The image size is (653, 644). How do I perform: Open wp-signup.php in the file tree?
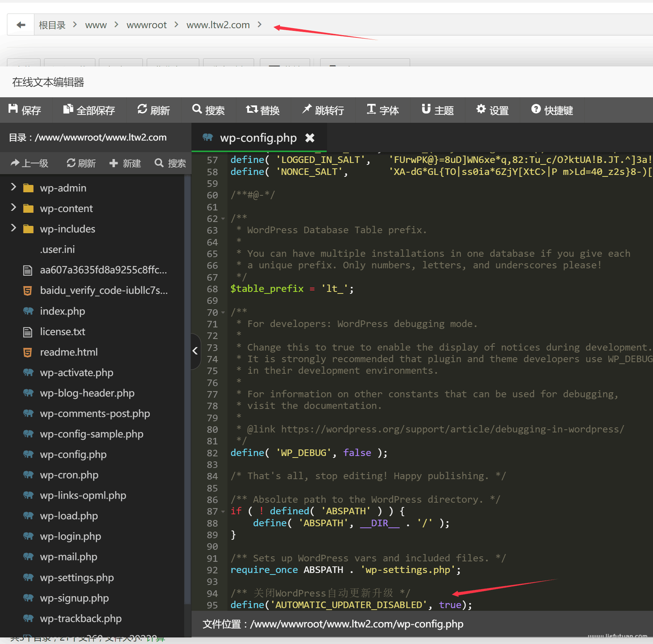pyautogui.click(x=75, y=598)
